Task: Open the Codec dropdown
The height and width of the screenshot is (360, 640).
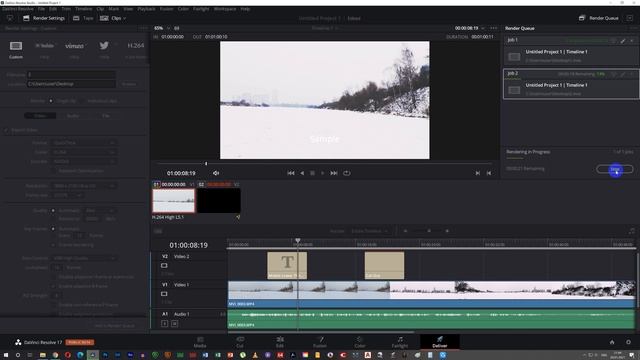Action: coord(84,152)
